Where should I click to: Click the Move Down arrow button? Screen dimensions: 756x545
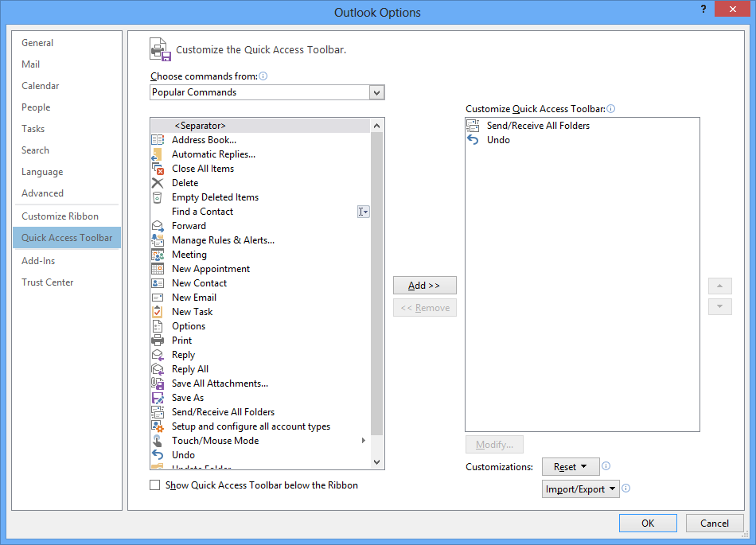[x=720, y=306]
